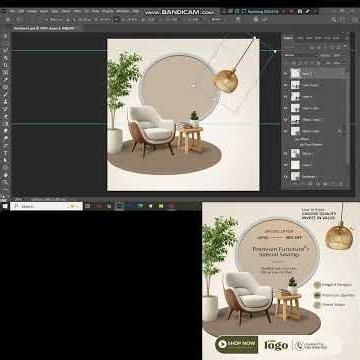Viewport: 360px width, 360px height.
Task: Click the Windows taskbar search box
Action: [x=46, y=206]
